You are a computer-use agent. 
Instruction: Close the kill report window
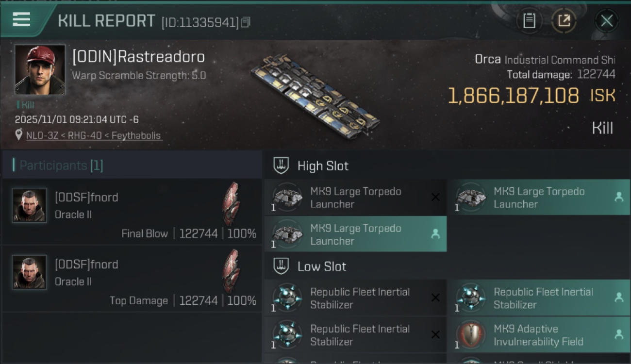tap(606, 21)
